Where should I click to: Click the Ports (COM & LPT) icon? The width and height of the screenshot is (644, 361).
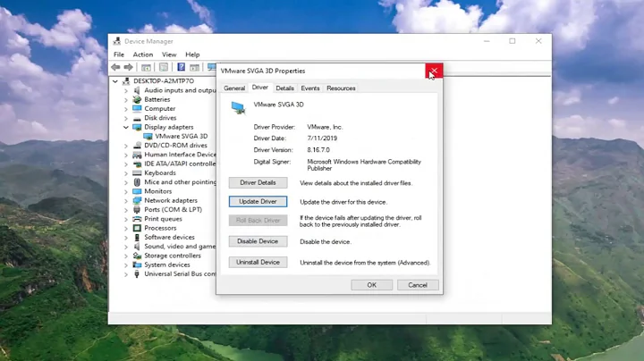click(x=137, y=210)
